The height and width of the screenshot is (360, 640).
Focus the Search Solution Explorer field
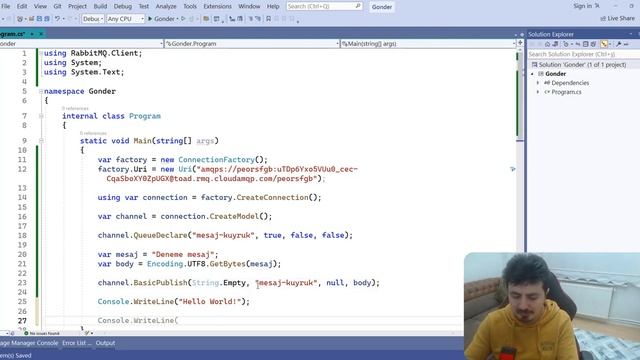click(x=583, y=54)
